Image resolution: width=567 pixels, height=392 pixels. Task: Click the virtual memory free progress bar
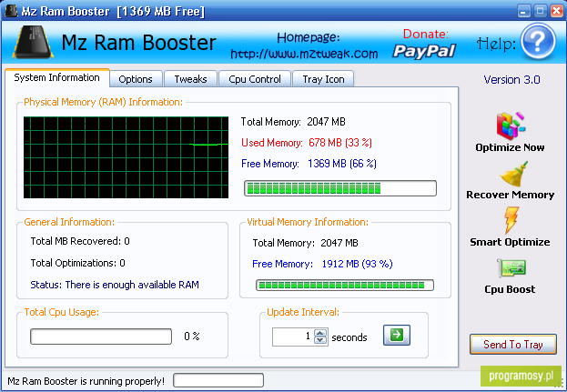tap(345, 285)
